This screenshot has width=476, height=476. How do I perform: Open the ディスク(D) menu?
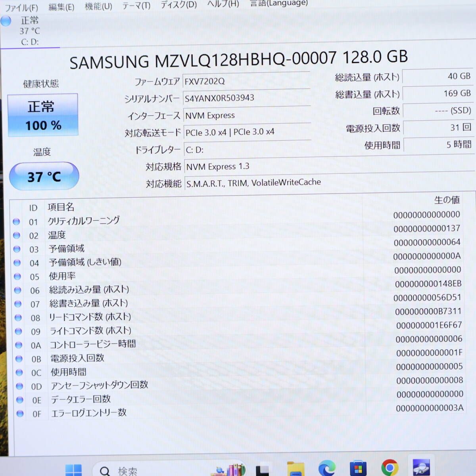(x=178, y=5)
